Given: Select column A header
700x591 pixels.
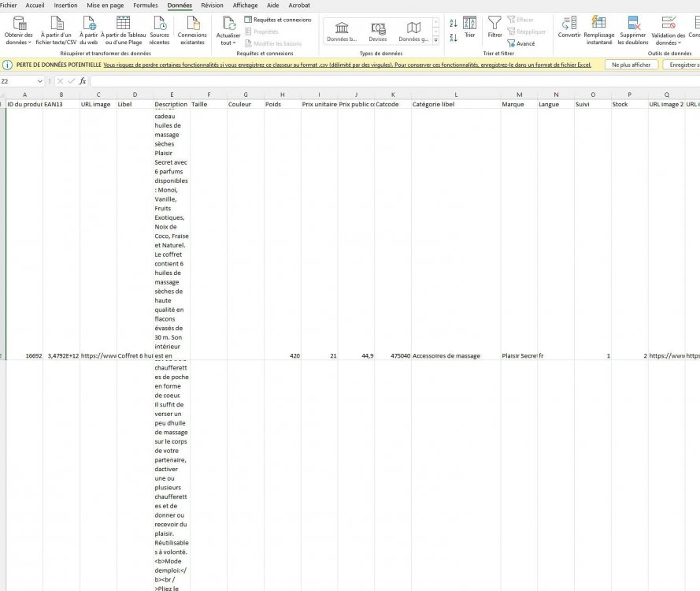Looking at the screenshot, I should pos(24,95).
